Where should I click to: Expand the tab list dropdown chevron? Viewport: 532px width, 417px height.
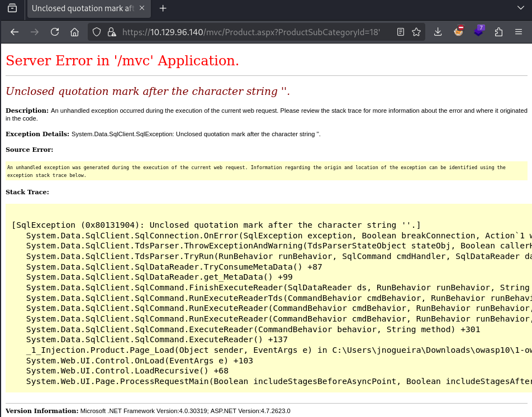(x=520, y=8)
